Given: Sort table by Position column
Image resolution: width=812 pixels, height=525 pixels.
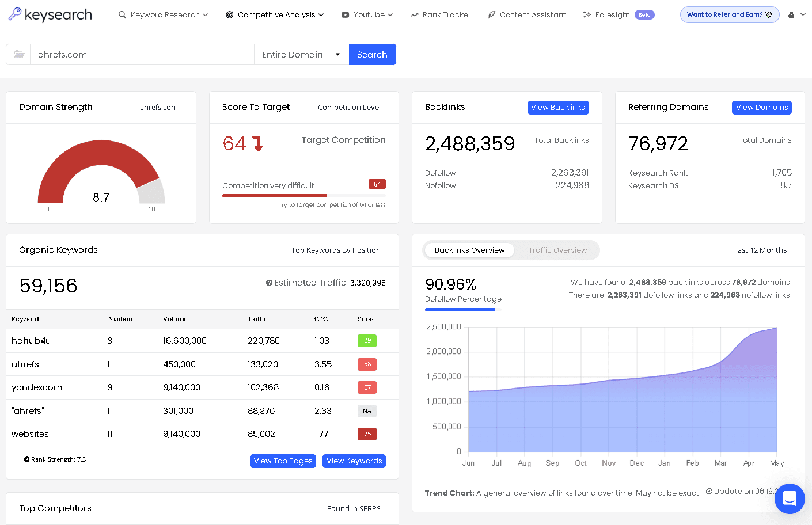Looking at the screenshot, I should pyautogui.click(x=120, y=319).
